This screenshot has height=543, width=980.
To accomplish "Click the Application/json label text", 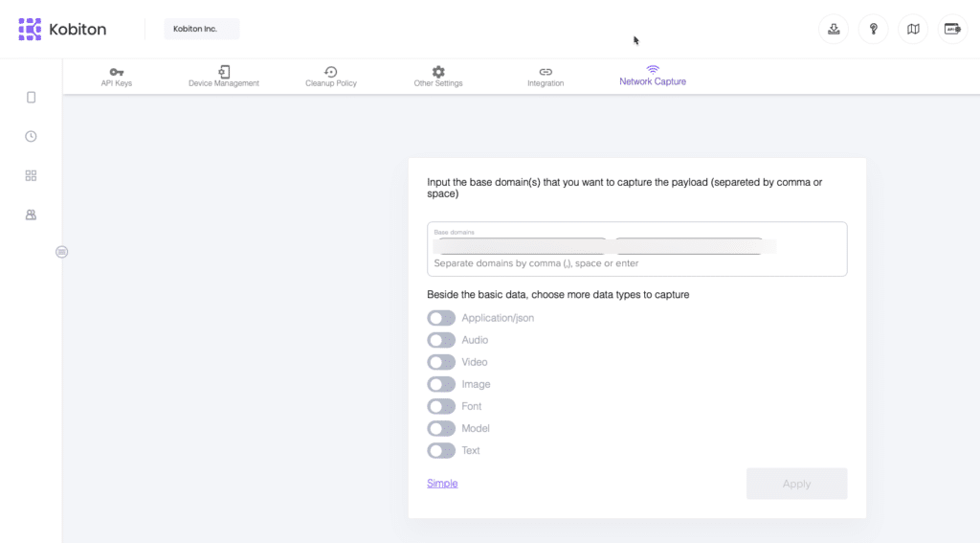I will point(498,318).
